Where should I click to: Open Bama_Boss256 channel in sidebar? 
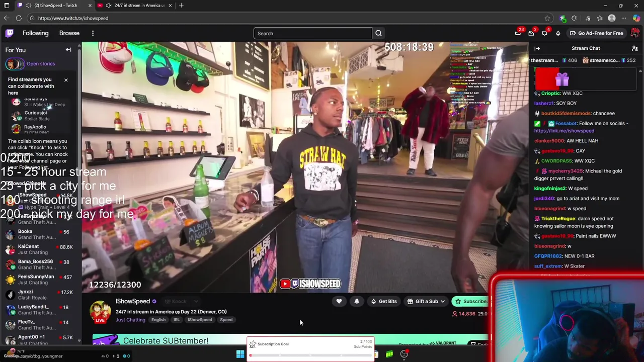(40, 264)
